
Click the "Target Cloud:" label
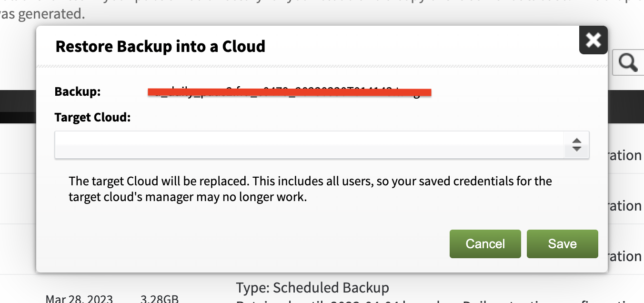click(x=92, y=117)
